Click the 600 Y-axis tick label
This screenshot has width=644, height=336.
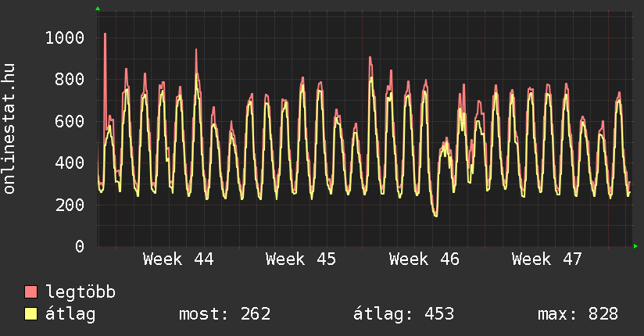click(x=70, y=121)
